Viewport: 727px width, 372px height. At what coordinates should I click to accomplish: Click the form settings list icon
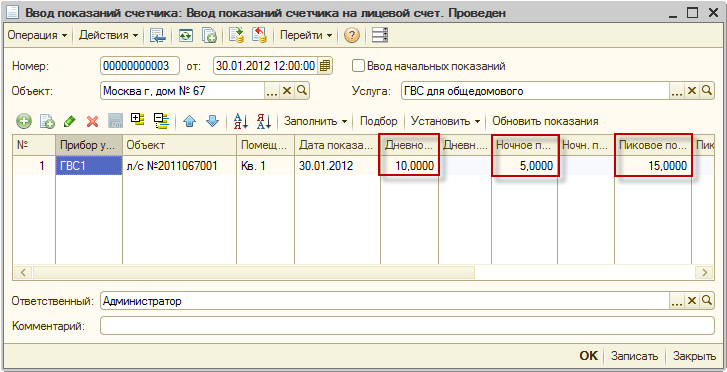click(x=380, y=36)
